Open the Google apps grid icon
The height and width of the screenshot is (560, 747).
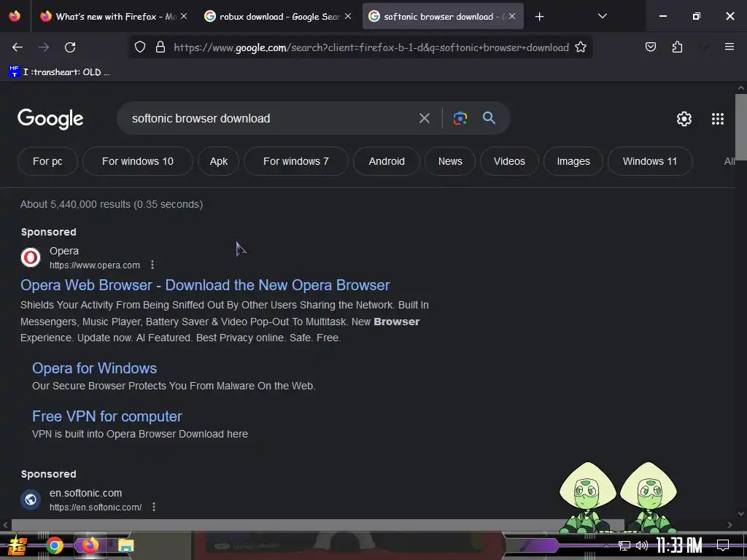718,119
